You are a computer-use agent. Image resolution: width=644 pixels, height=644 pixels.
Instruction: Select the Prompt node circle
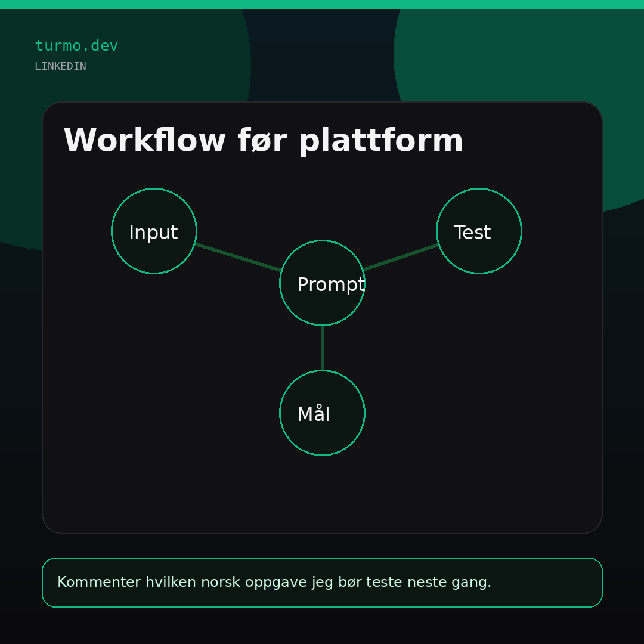(x=323, y=283)
